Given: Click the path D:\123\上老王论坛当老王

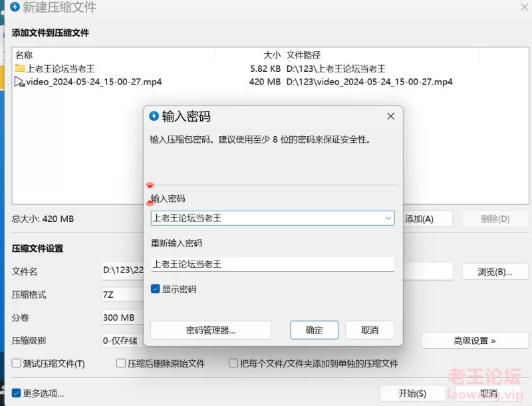Looking at the screenshot, I should point(336,68).
